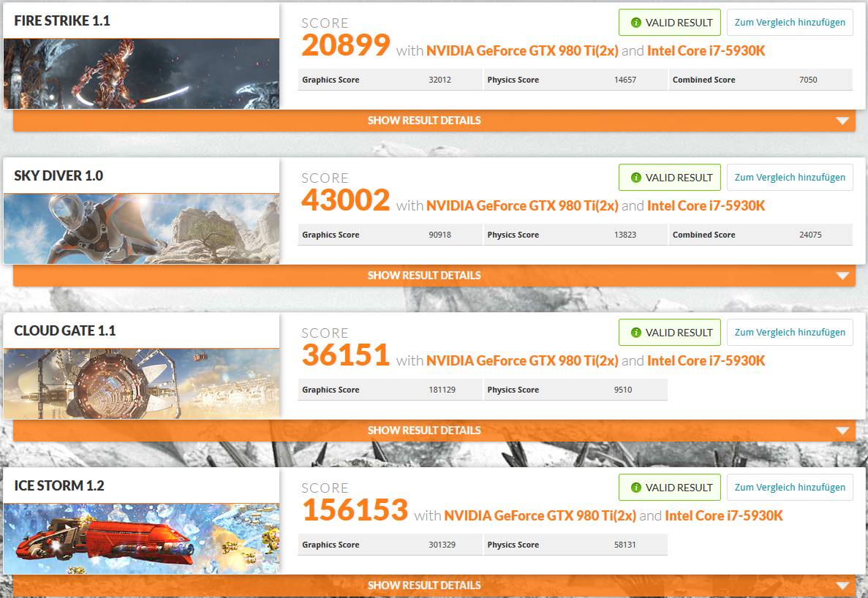Click Valid Result button for Fire Strike 1.1
The image size is (868, 598).
click(x=670, y=23)
